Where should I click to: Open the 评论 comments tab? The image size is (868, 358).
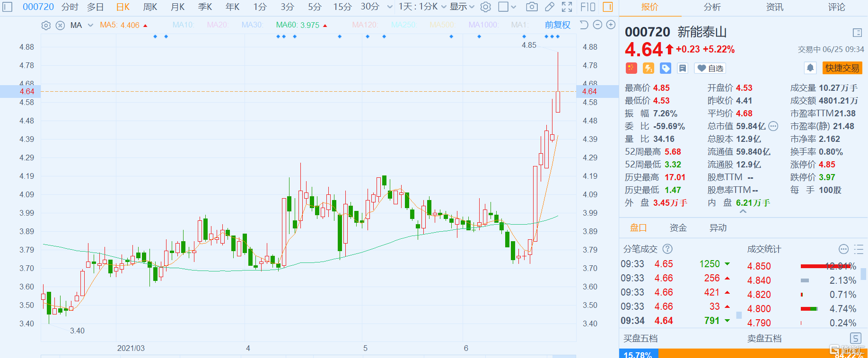[836, 7]
